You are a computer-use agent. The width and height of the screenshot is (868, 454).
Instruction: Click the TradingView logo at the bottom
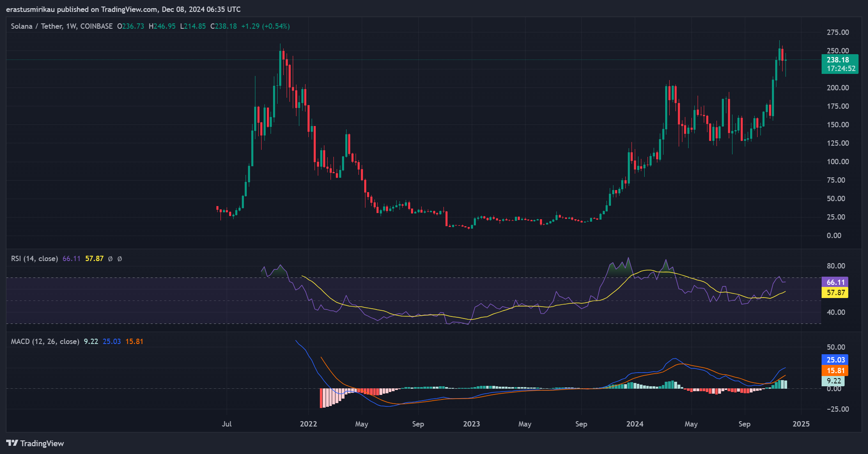[35, 443]
